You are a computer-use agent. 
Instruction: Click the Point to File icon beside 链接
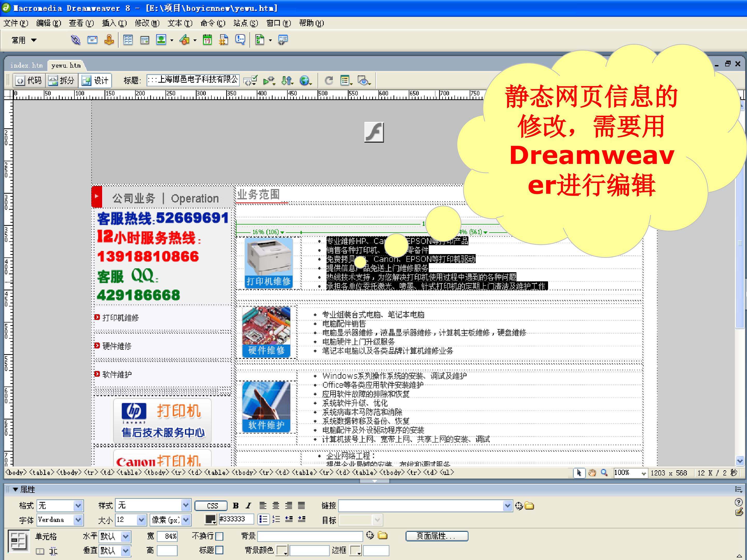[x=519, y=506]
